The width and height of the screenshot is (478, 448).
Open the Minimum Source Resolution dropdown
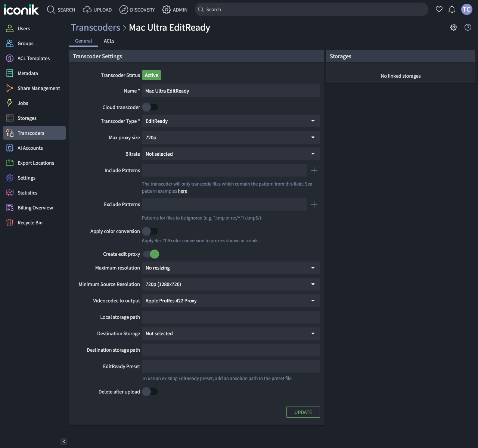231,284
